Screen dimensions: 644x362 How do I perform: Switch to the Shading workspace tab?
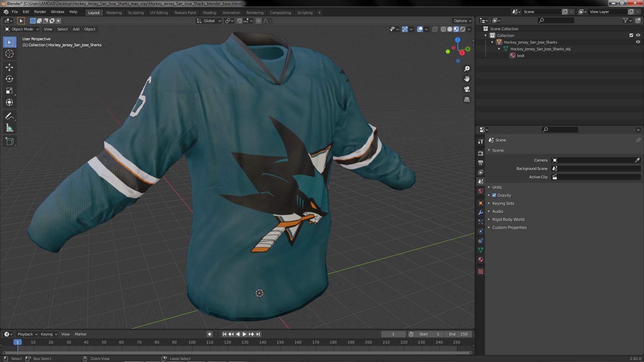click(209, 12)
